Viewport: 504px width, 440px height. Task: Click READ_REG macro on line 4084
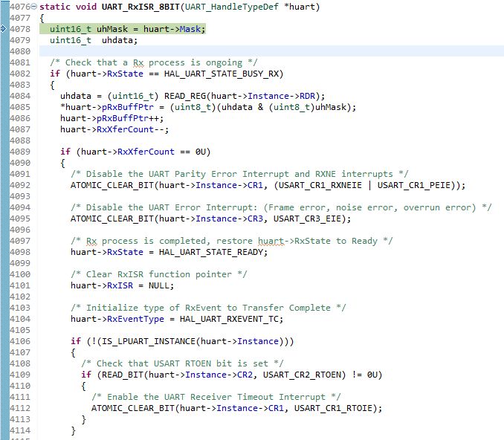185,96
